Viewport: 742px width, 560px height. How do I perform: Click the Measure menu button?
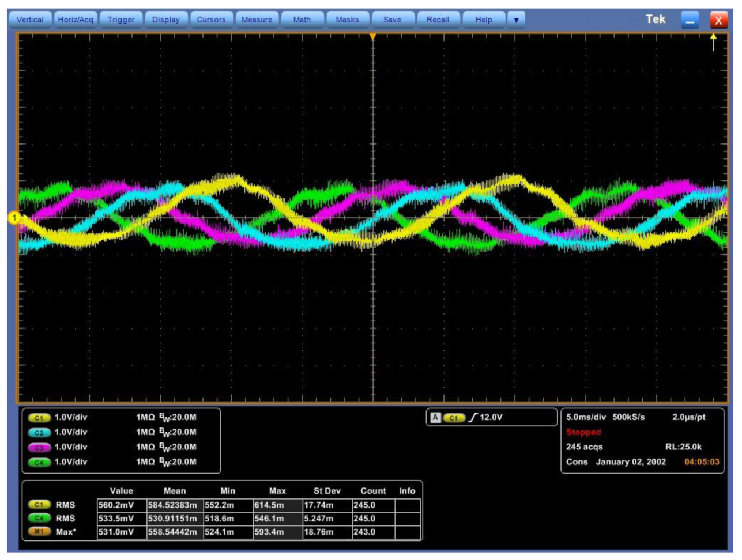pos(257,20)
